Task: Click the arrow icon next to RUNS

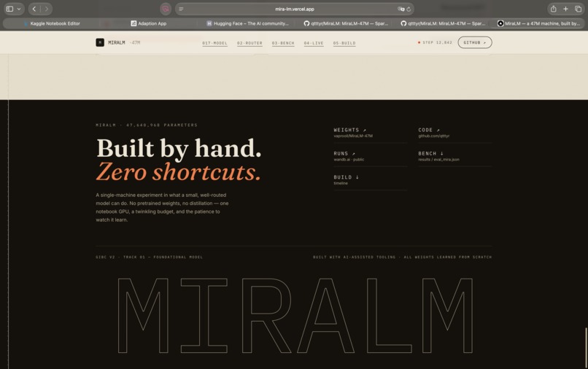Action: pos(354,154)
